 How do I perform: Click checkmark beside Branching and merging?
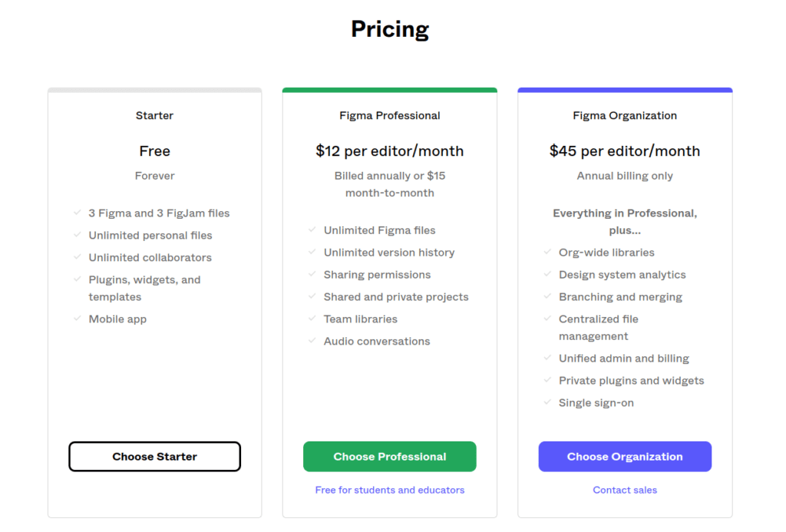point(547,296)
